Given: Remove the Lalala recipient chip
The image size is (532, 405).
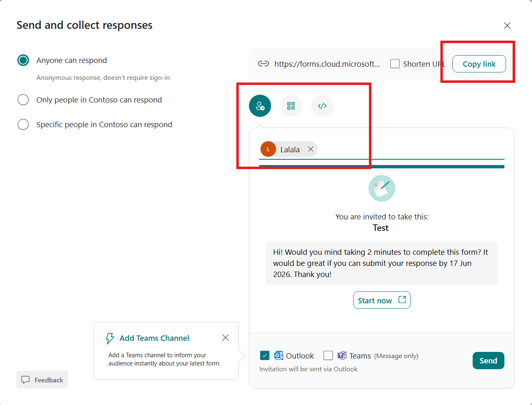Looking at the screenshot, I should click(311, 149).
